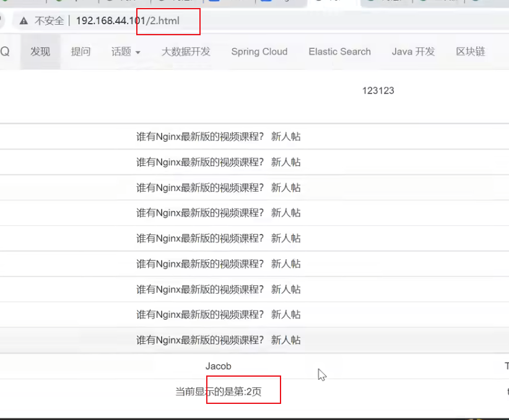Image resolution: width=509 pixels, height=420 pixels.
Task: Go to the Java 开发 nav link
Action: pos(413,51)
